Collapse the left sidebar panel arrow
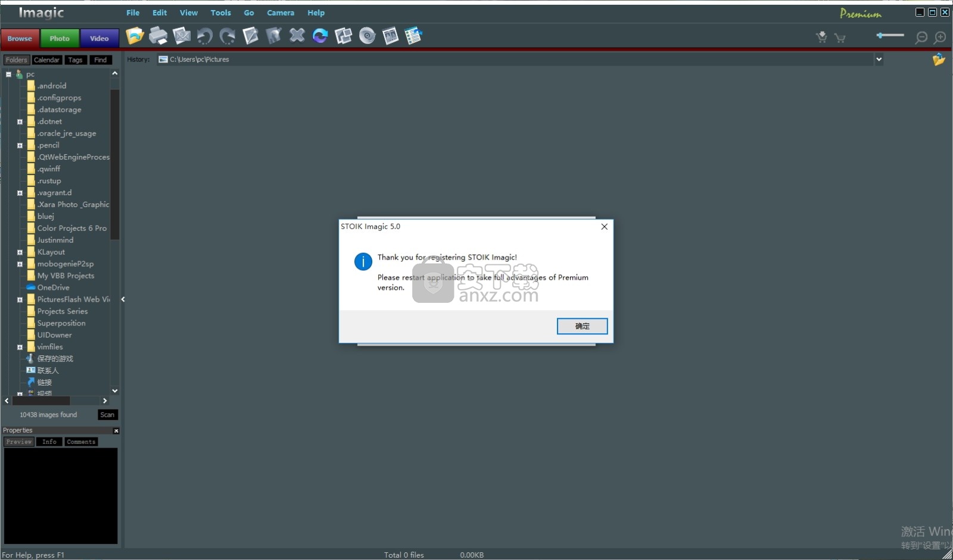953x560 pixels. tap(123, 299)
